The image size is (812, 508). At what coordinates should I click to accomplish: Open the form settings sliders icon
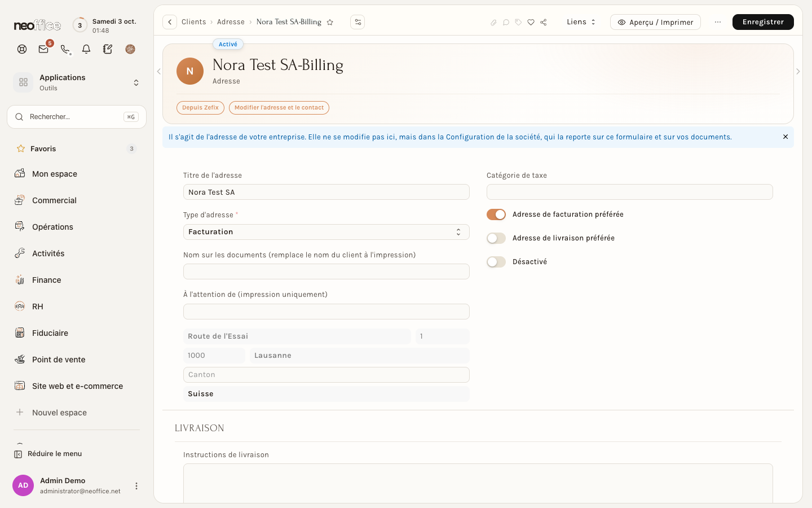(358, 22)
